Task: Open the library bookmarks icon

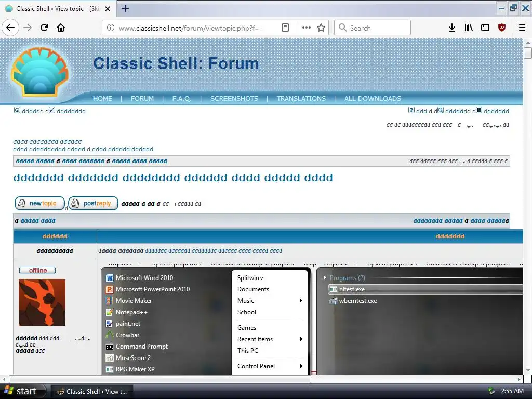Action: (x=469, y=28)
